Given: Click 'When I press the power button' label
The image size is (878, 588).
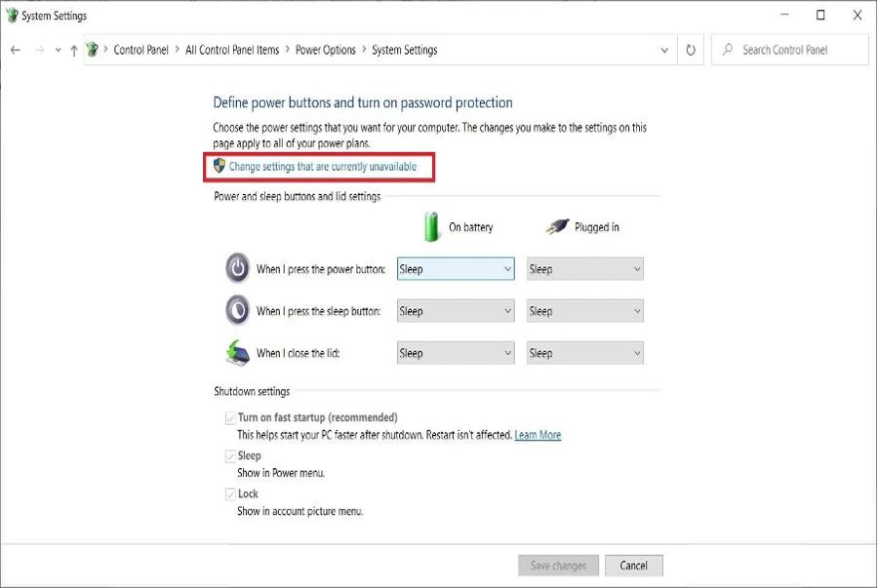Looking at the screenshot, I should click(321, 269).
